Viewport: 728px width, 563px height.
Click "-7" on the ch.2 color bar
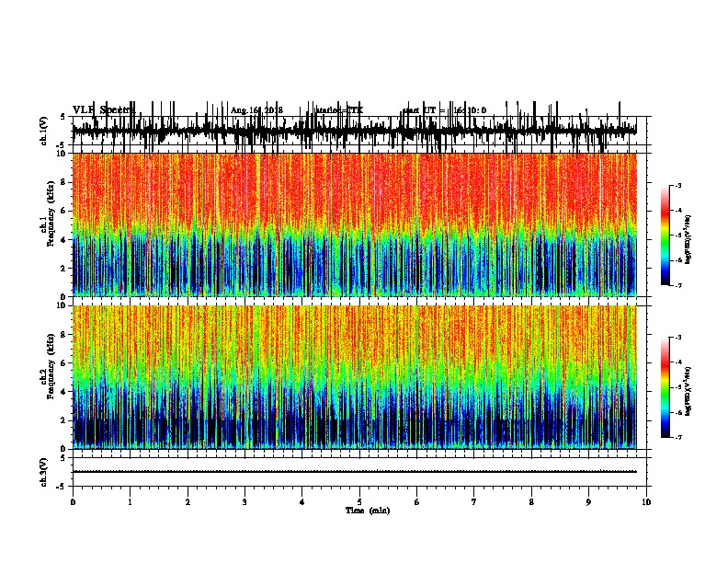pyautogui.click(x=677, y=437)
